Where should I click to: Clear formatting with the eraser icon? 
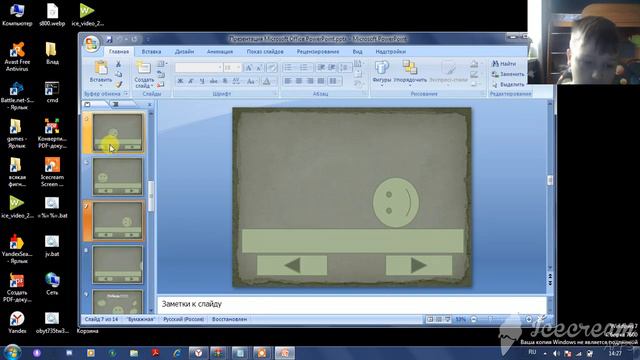pos(271,68)
